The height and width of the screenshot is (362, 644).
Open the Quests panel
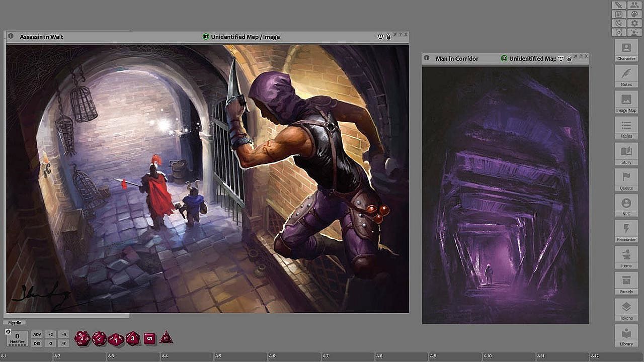626,179
